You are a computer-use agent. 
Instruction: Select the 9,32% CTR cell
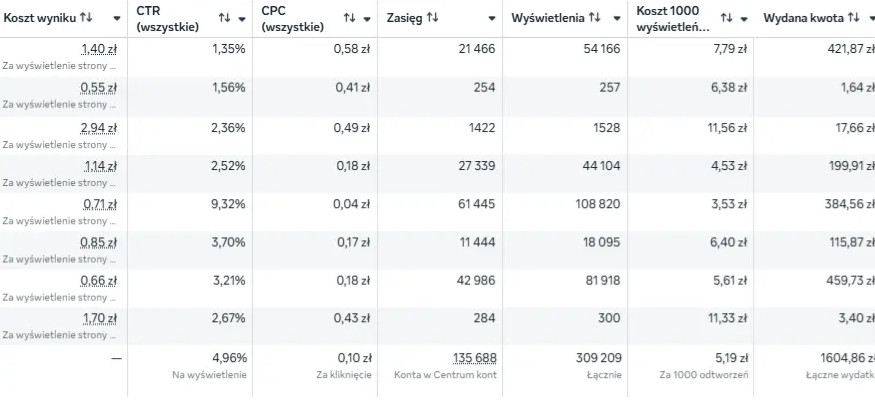point(229,204)
